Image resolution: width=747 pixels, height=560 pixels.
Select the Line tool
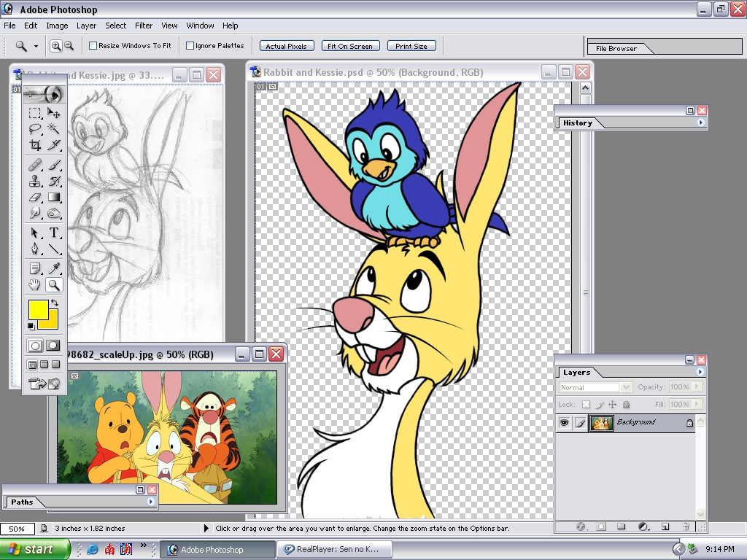point(54,249)
